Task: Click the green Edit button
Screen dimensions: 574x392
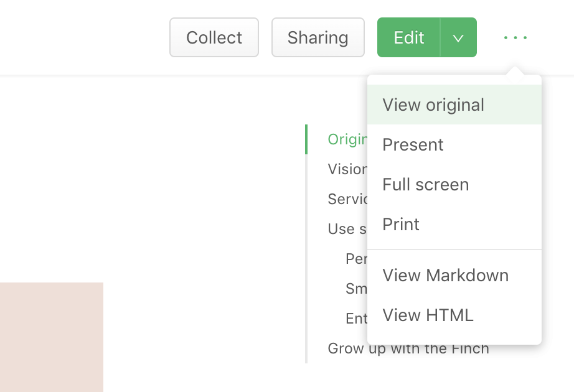Action: (x=409, y=38)
